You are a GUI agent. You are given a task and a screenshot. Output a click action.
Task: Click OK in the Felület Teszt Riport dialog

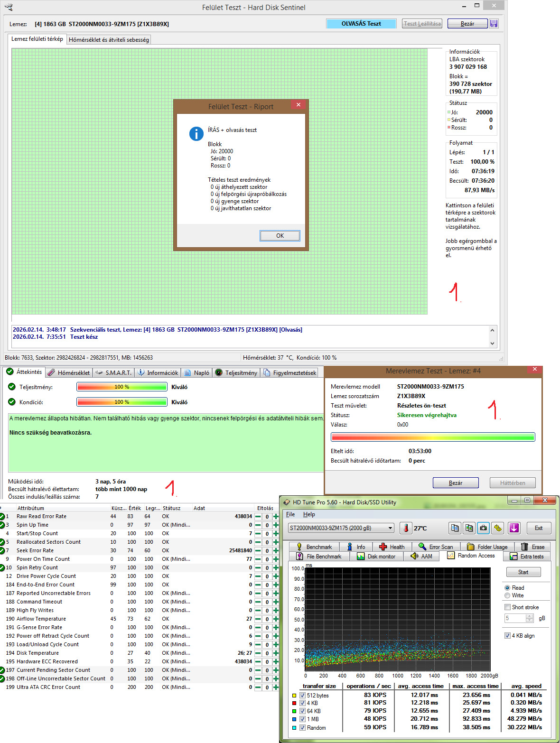click(x=280, y=236)
